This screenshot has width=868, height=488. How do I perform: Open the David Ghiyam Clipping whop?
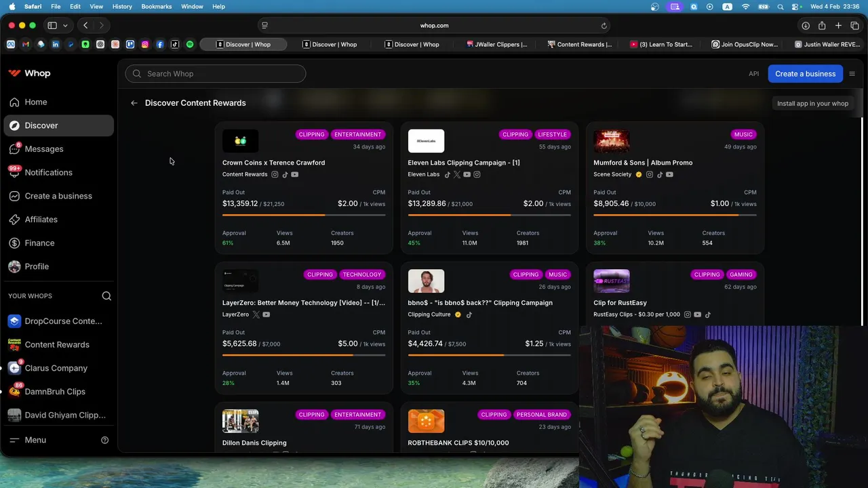pos(58,415)
